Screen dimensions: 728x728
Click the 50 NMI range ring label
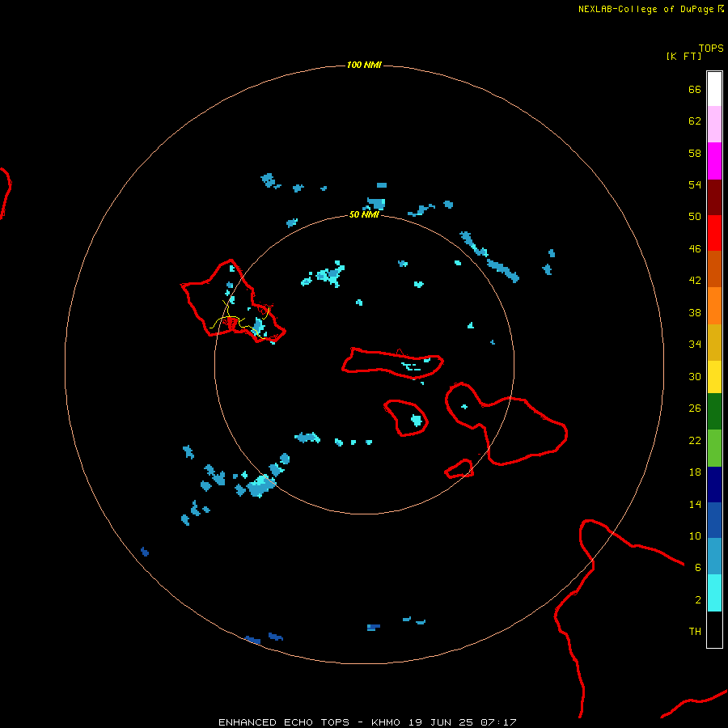pos(364,214)
